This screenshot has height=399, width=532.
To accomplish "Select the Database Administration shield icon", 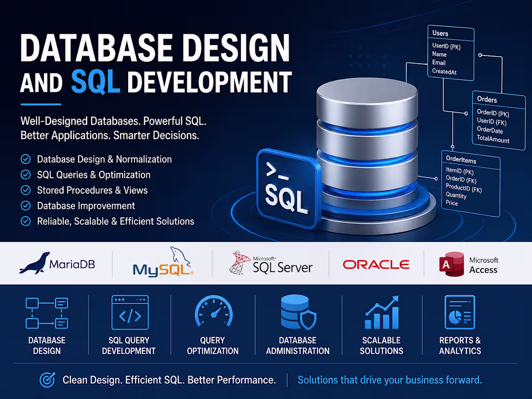I will 298,312.
